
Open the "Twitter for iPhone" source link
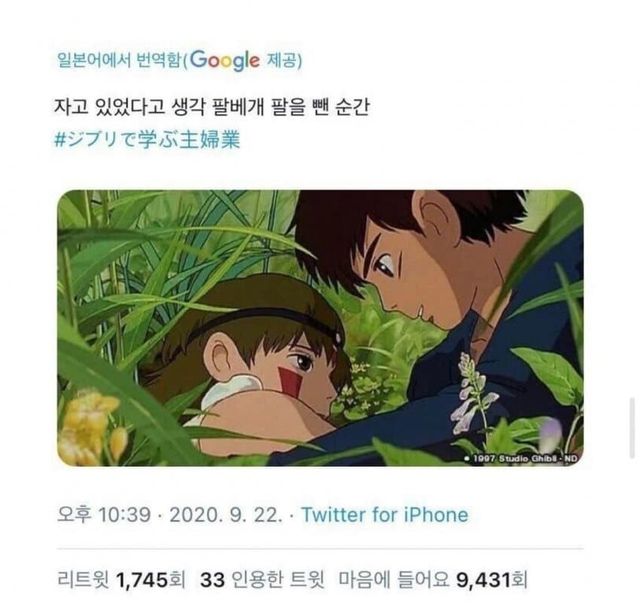tap(384, 515)
